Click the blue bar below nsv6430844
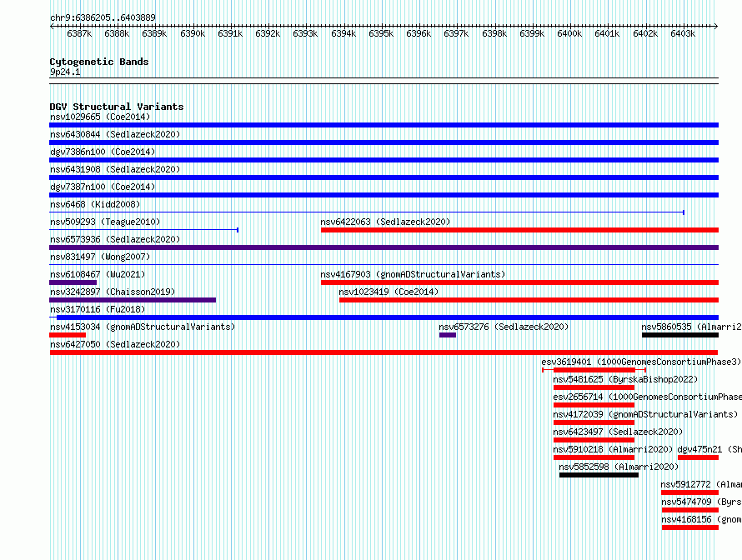Viewport: 742px width, 560px height. (384, 142)
